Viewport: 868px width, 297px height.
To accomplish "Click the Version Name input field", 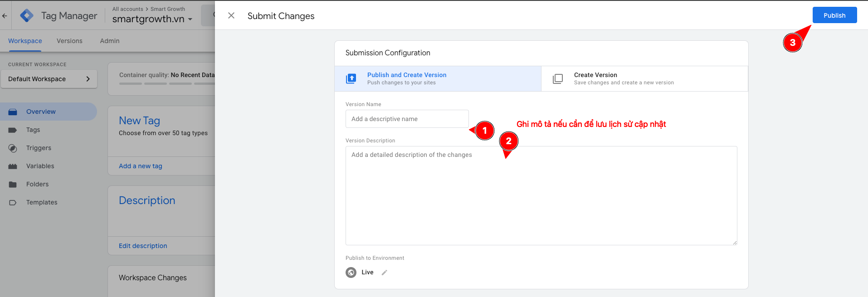I will (x=407, y=119).
